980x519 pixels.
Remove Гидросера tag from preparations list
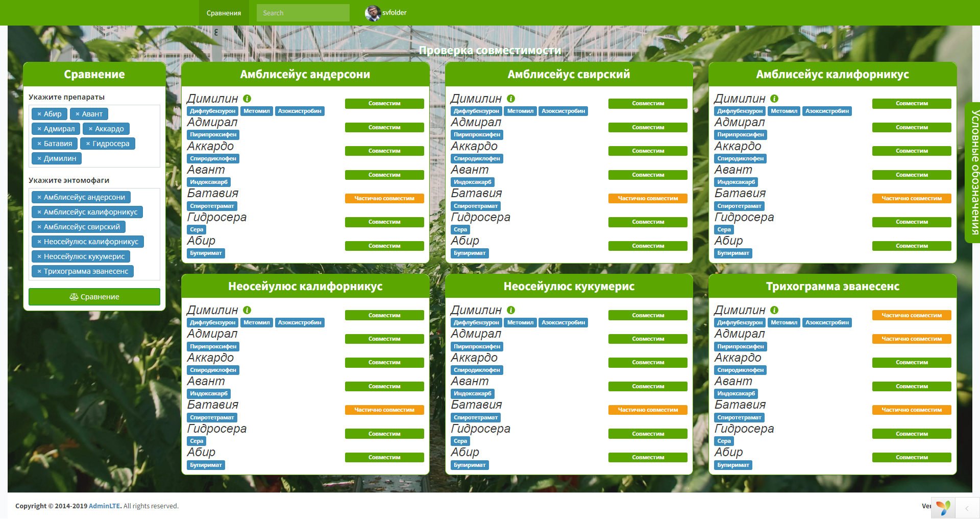[88, 144]
